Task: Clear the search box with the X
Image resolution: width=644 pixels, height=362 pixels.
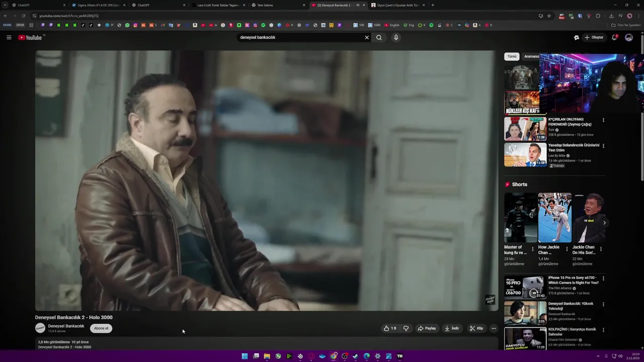Action: 367,37
